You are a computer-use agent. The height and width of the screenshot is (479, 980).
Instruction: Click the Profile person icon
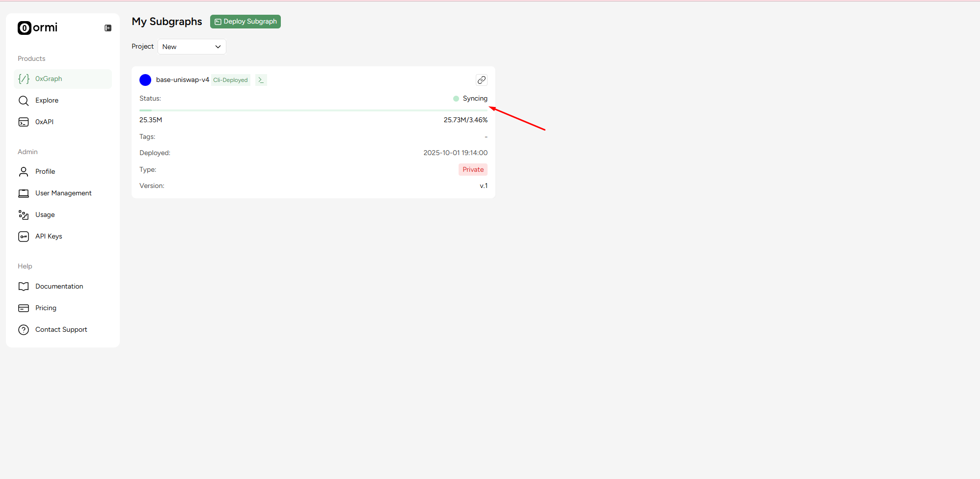[x=24, y=172]
